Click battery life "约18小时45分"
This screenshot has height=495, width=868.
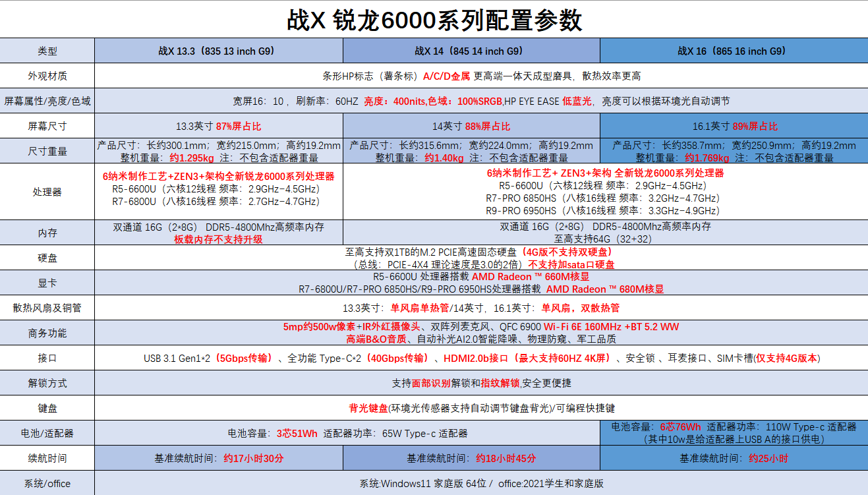tap(506, 458)
